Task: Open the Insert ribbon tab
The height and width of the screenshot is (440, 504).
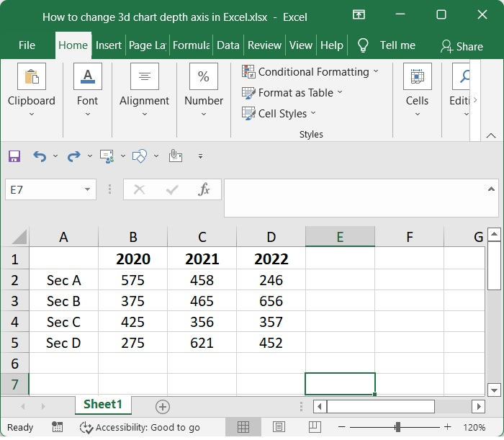Action: [109, 45]
